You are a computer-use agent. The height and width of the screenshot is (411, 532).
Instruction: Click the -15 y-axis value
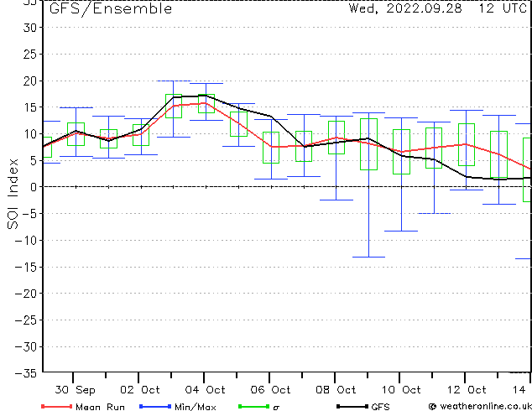point(26,267)
